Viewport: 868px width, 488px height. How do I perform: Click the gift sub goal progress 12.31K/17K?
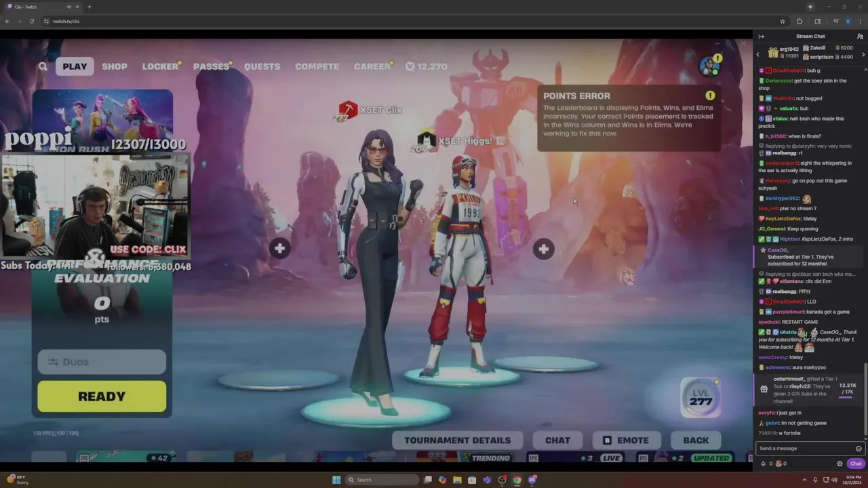click(847, 388)
